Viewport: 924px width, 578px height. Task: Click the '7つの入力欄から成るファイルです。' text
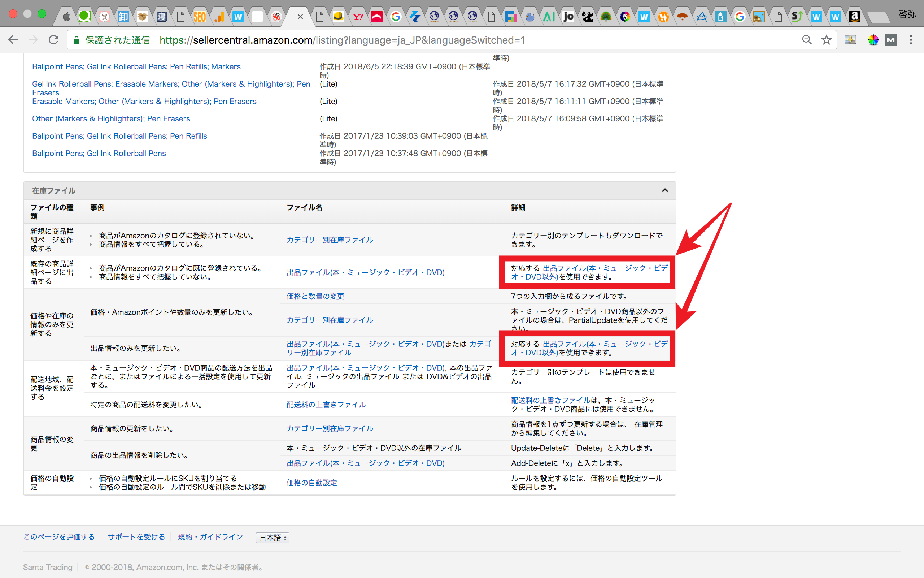(x=570, y=296)
